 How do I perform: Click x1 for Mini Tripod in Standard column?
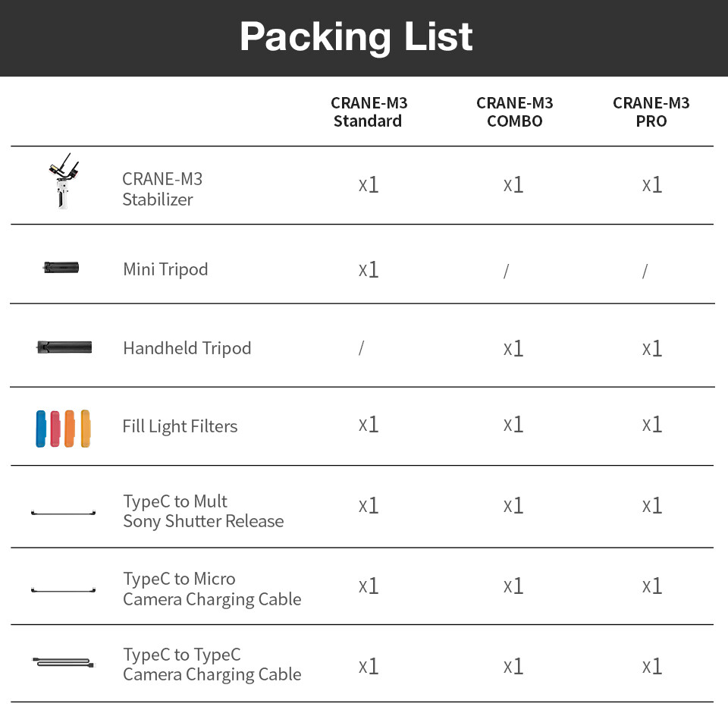(369, 270)
